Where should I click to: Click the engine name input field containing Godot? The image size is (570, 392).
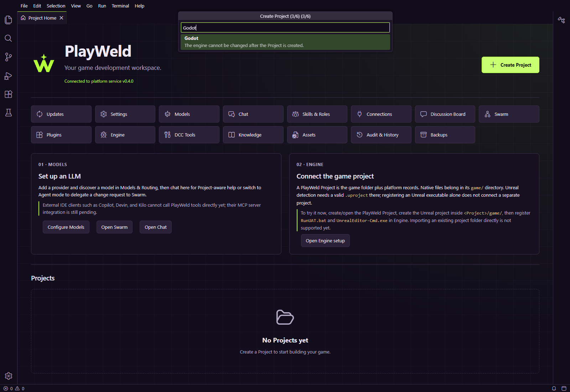point(285,27)
